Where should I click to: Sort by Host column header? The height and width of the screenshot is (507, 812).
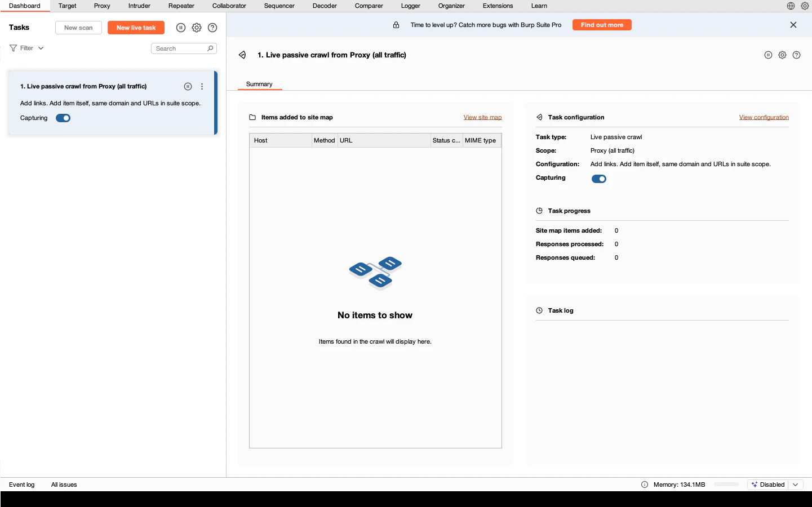tap(281, 140)
